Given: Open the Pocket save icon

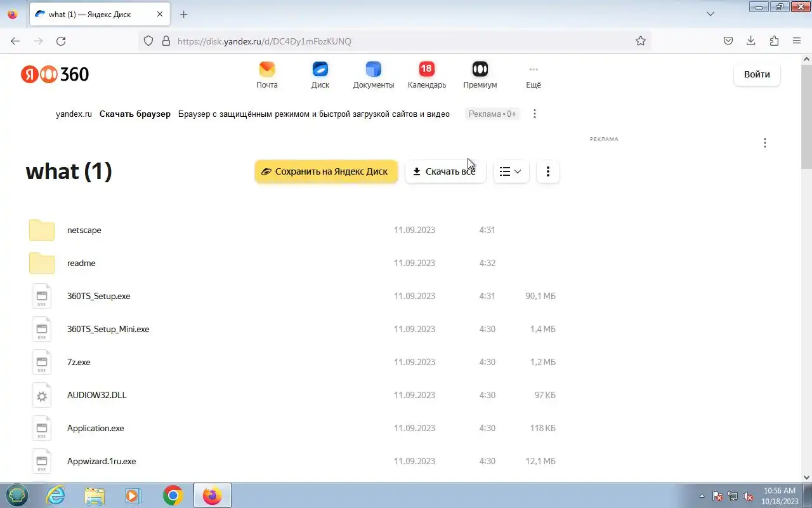Looking at the screenshot, I should tap(728, 41).
